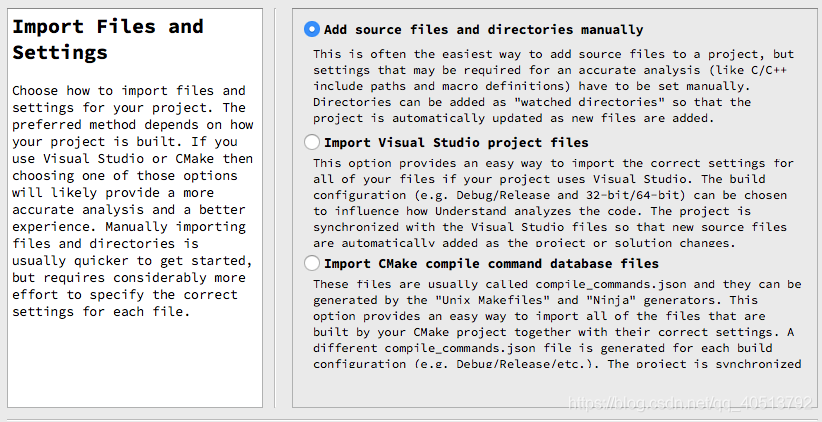822x422 pixels.
Task: Choose the 'Import Visual Studio project files' radio button
Action: point(312,142)
